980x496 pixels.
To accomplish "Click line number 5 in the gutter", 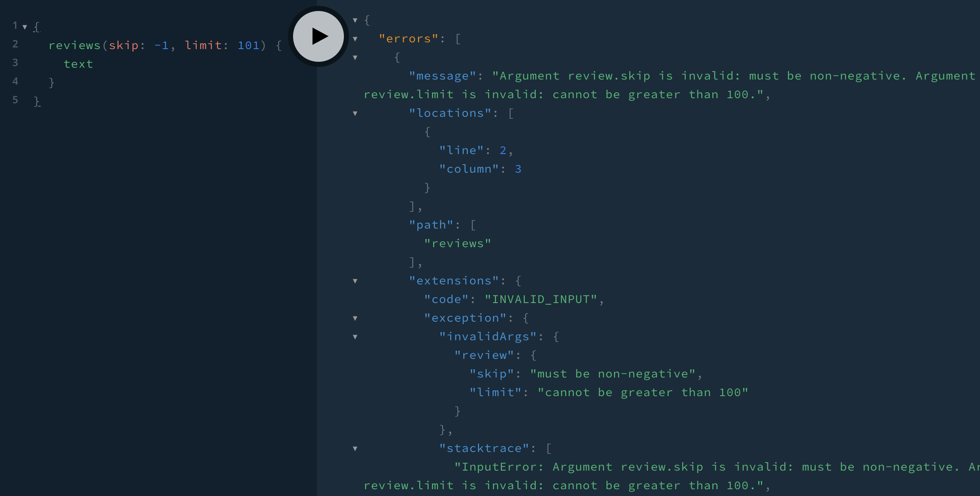I will (15, 100).
